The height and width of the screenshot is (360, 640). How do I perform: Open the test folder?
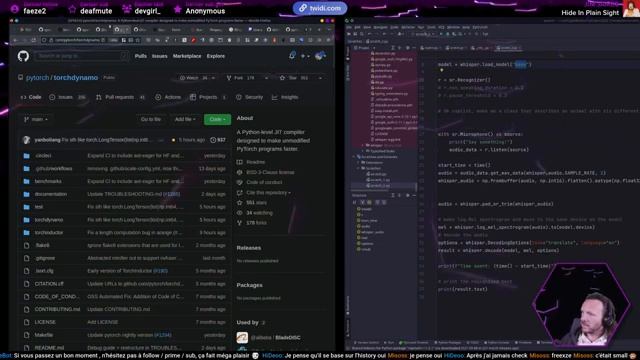point(39,207)
